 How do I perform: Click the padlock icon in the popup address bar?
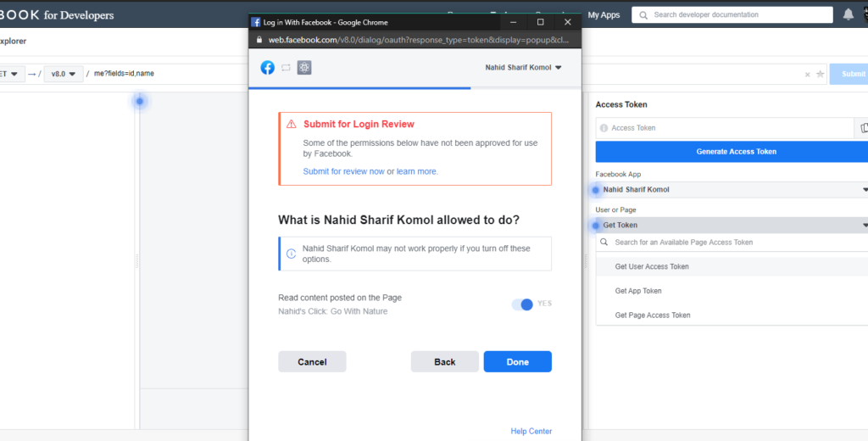pyautogui.click(x=259, y=40)
